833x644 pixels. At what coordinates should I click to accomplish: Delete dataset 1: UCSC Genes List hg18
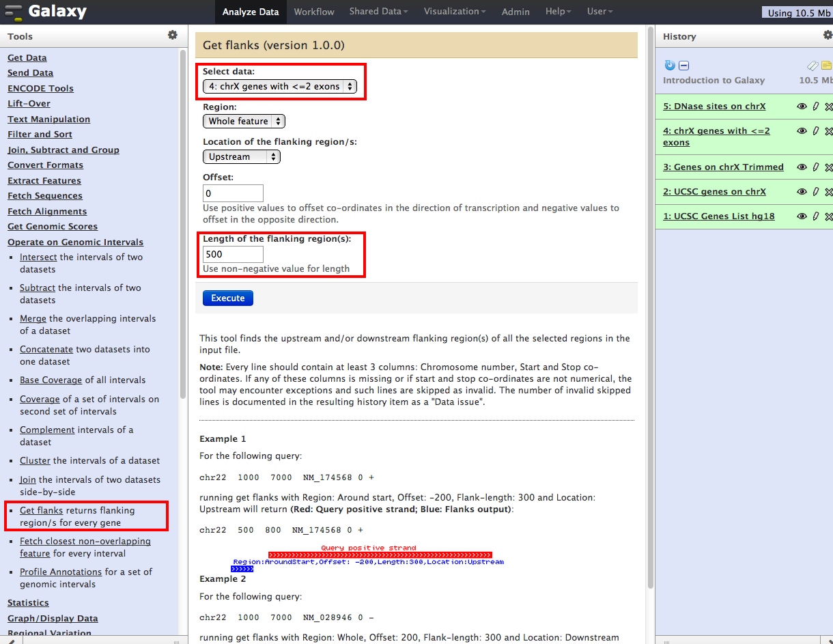click(x=829, y=216)
